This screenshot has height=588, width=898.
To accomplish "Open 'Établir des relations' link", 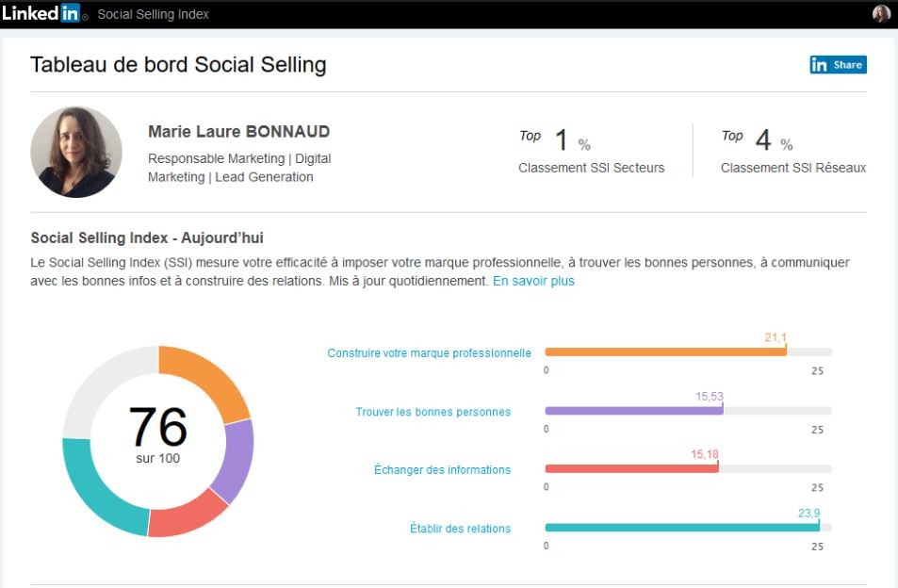I will 460,529.
